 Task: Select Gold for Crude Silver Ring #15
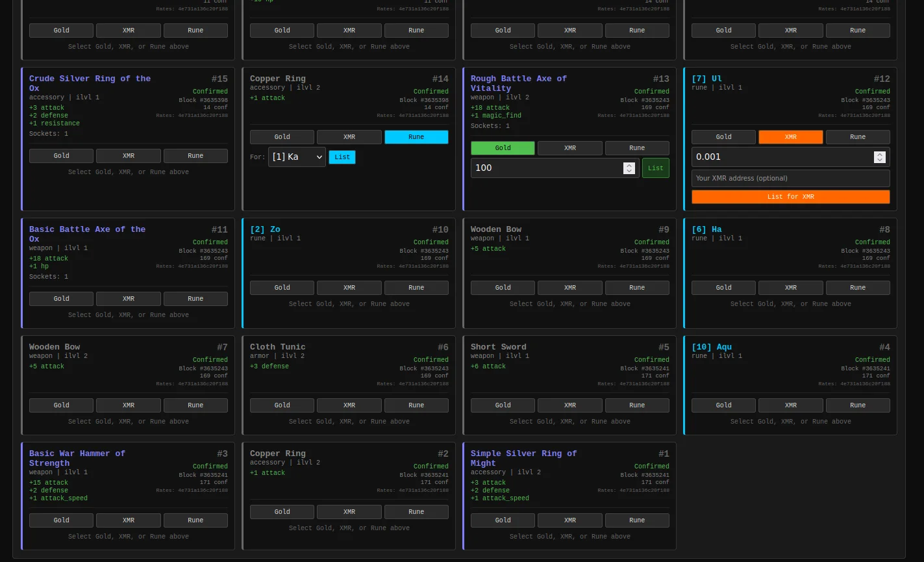tap(61, 156)
